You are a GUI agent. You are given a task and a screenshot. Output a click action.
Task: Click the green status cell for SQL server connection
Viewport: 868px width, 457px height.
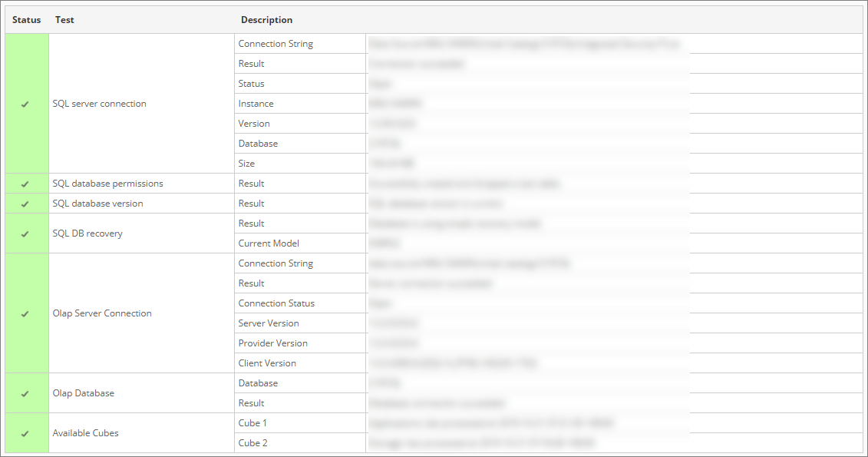[x=26, y=104]
